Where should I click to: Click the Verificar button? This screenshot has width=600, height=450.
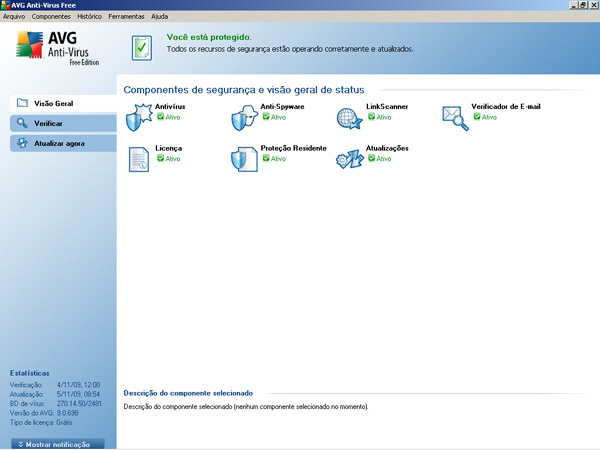coord(63,123)
